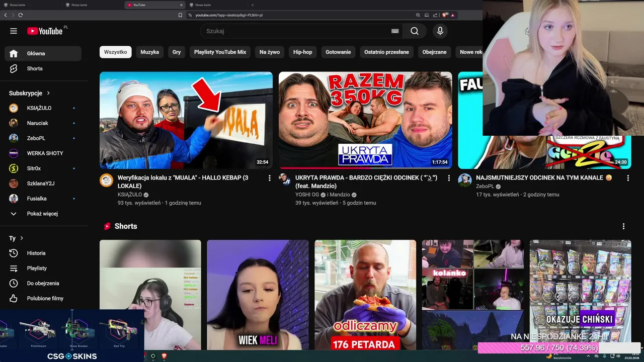Open Playlisty in the sidebar

click(x=43, y=268)
